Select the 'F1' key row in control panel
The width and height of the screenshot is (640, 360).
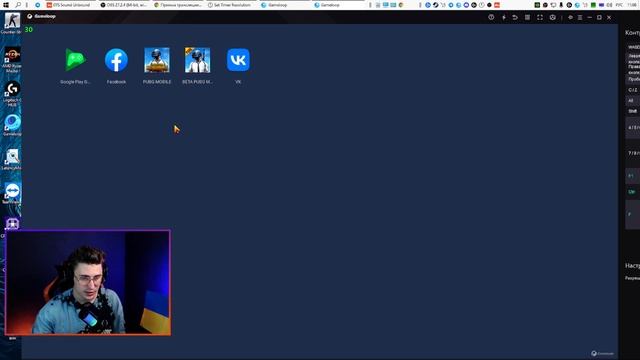coord(633,176)
